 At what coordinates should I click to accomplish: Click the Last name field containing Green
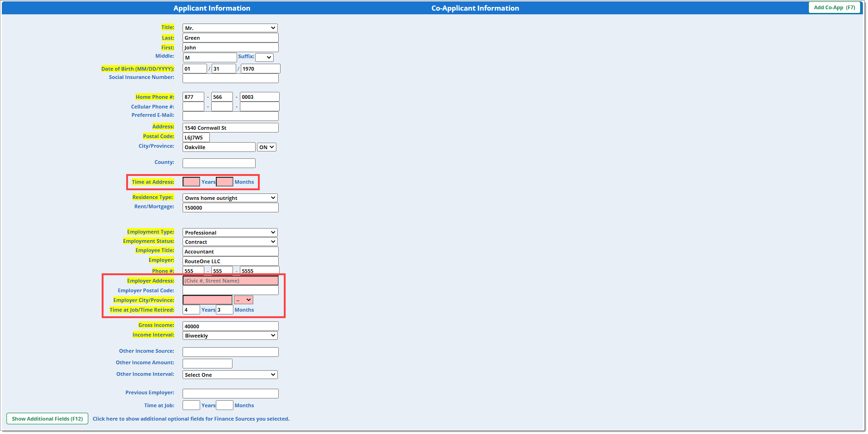click(x=230, y=38)
